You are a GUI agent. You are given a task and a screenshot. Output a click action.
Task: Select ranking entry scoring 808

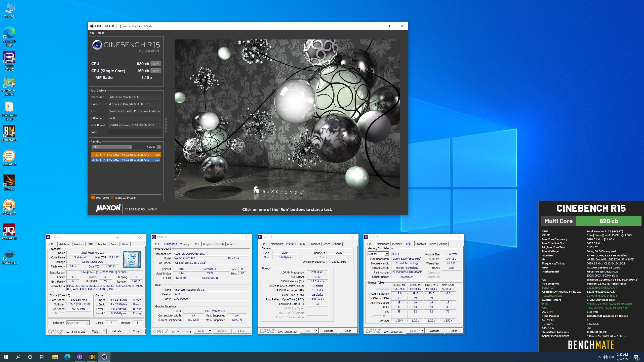126,160
